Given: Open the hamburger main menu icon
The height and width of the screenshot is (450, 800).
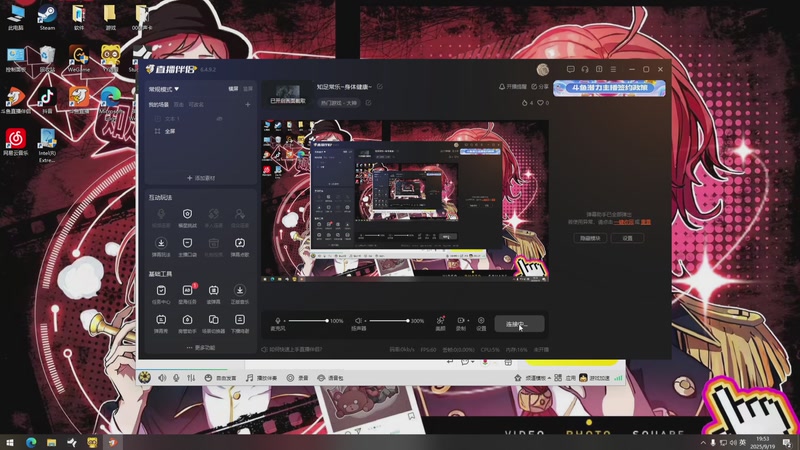Looking at the screenshot, I should (613, 69).
